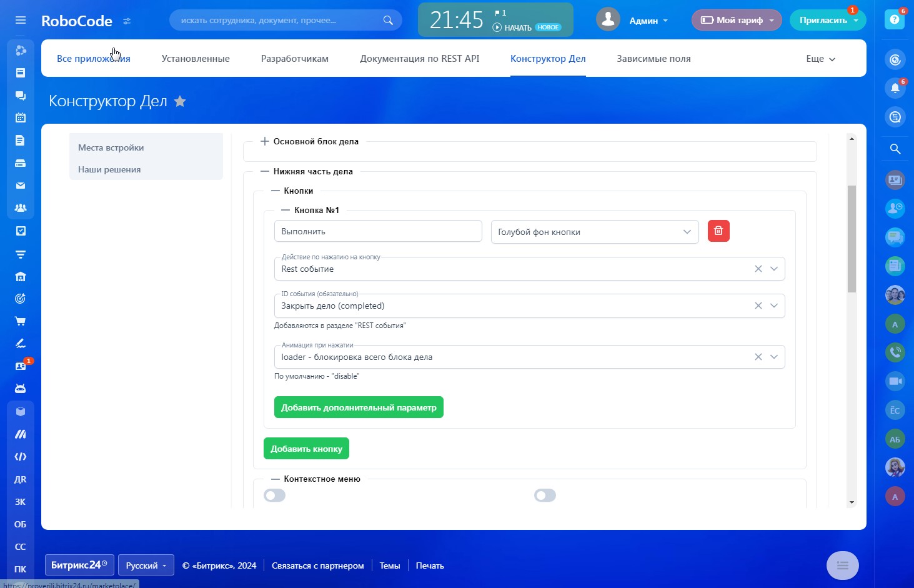
Task: Switch to the Конструктор Дел tab
Action: 548,59
